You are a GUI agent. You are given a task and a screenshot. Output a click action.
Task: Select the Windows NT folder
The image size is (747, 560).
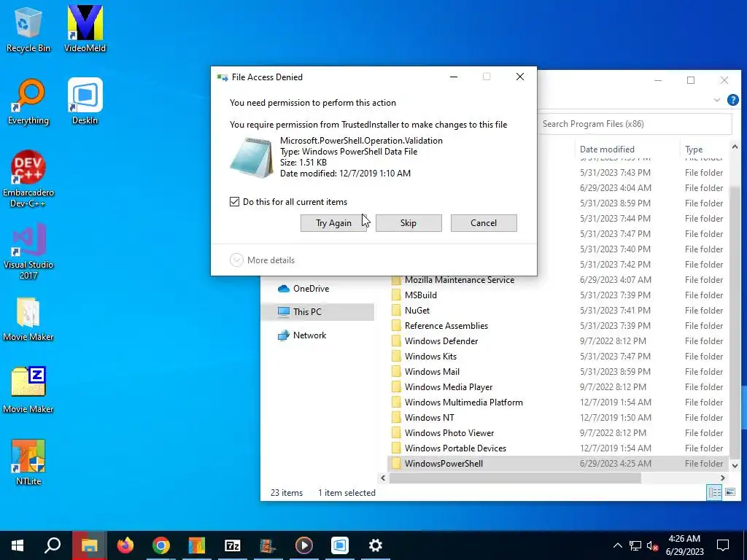point(557,418)
